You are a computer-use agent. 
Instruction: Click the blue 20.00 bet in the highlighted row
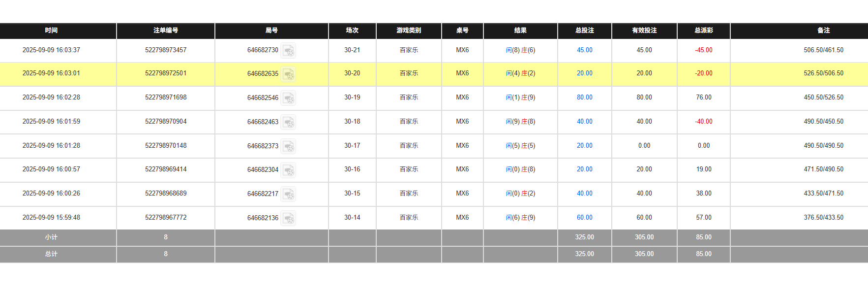584,73
